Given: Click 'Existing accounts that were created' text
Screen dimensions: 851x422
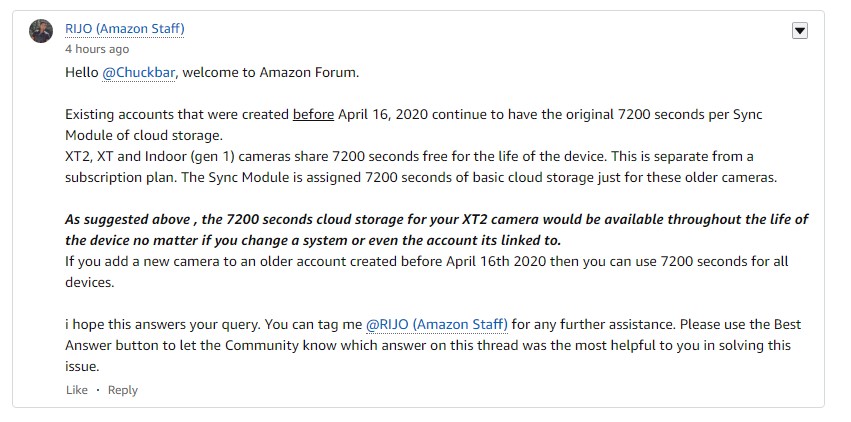Looking at the screenshot, I should [x=177, y=115].
